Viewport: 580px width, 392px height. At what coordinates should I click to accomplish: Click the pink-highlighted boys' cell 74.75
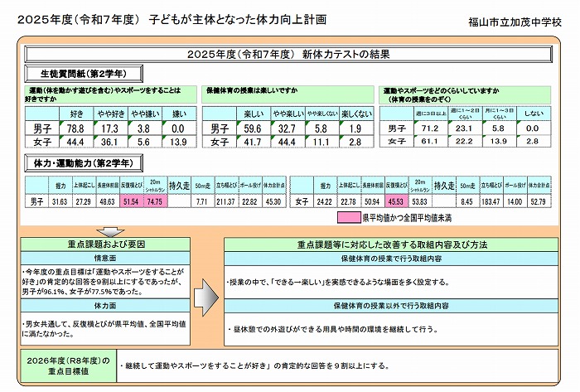click(x=154, y=201)
